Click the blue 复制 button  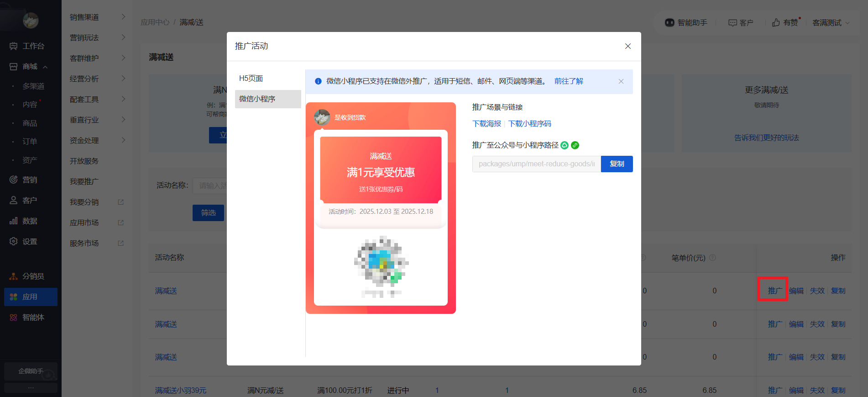click(x=617, y=164)
